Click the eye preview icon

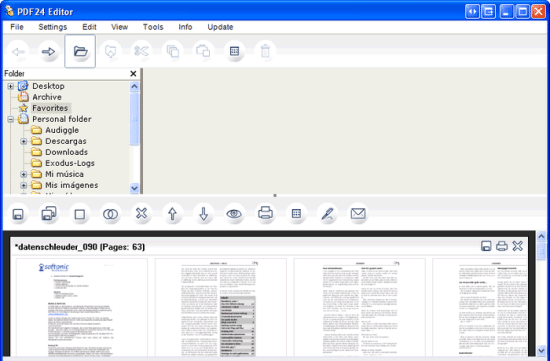click(x=234, y=214)
